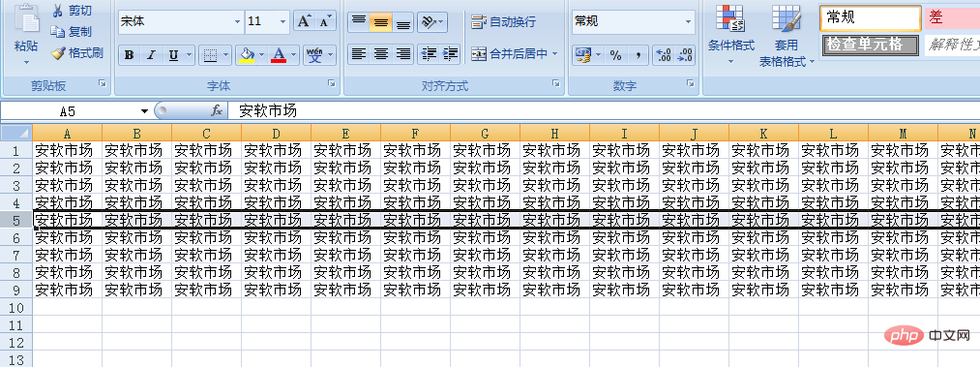980x367 pixels.
Task: Click the formula bar showing 安软市场
Action: pyautogui.click(x=603, y=111)
